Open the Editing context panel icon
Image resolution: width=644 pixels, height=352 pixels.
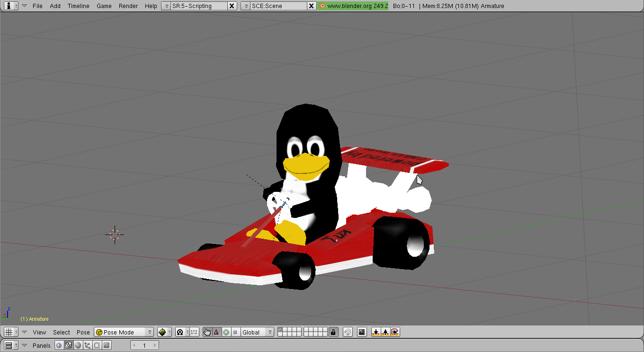click(x=97, y=345)
